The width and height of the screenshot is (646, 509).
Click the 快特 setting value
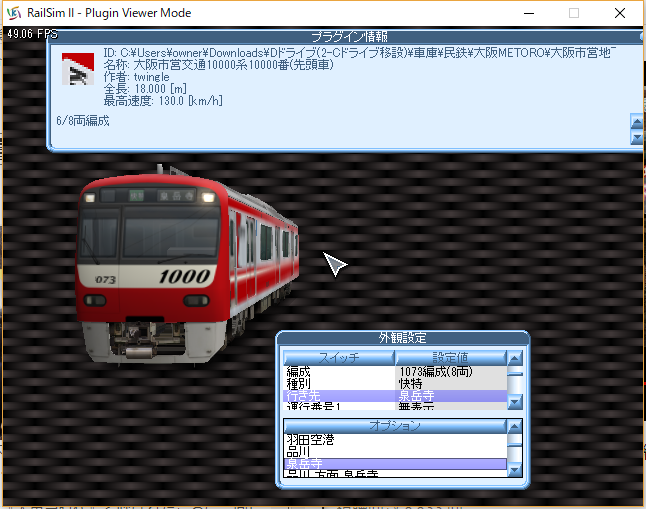410,384
